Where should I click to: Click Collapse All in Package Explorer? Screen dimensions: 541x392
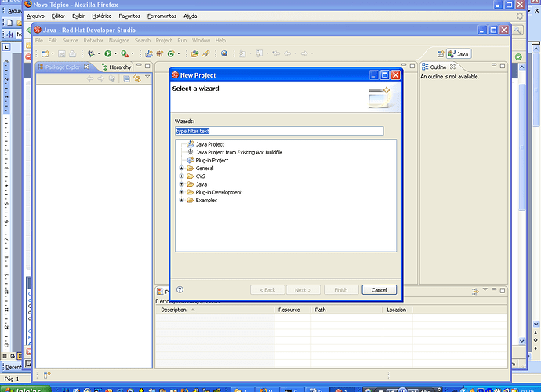[x=126, y=78]
